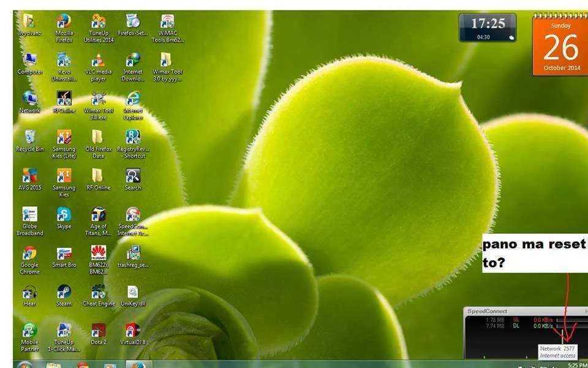Image resolution: width=588 pixels, height=368 pixels.
Task: Click the 17:25 clock gadget
Action: point(488,28)
